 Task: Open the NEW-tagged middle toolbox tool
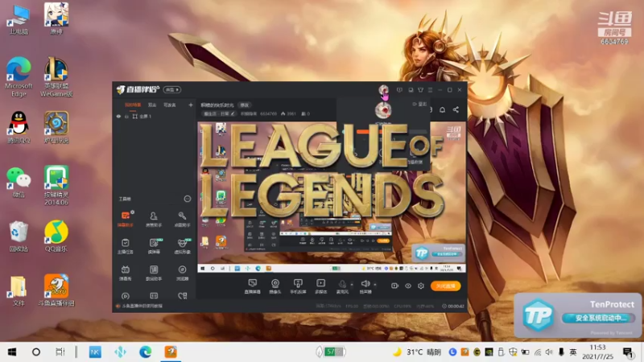(x=154, y=246)
